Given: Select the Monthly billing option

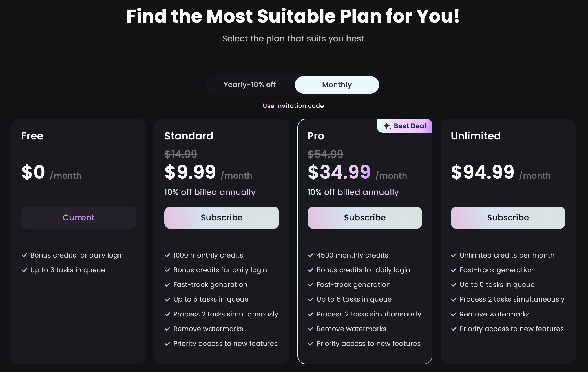Looking at the screenshot, I should pyautogui.click(x=337, y=85).
